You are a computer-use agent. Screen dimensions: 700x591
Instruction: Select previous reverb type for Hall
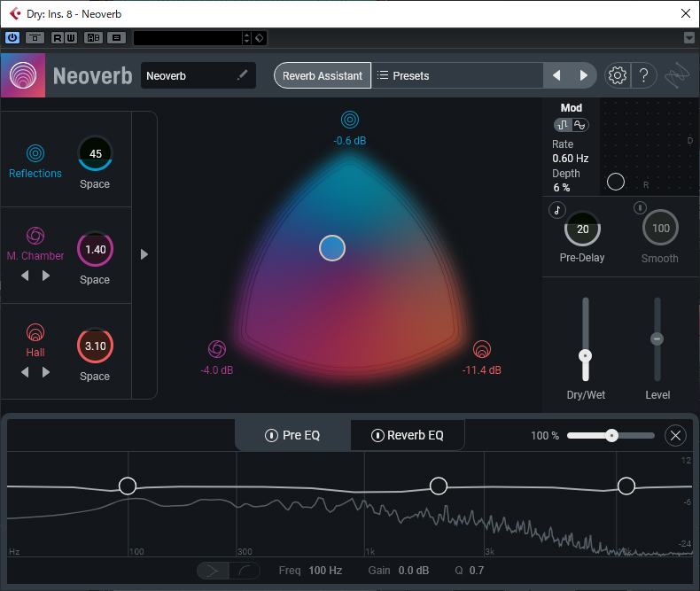(25, 372)
